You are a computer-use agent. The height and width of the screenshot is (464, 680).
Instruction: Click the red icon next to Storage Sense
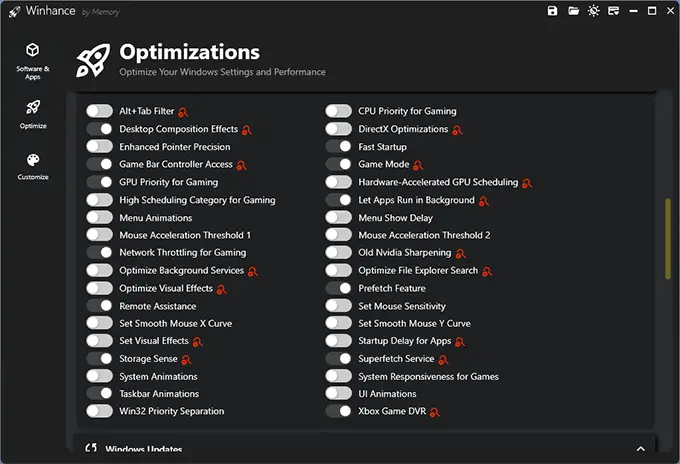coord(185,359)
